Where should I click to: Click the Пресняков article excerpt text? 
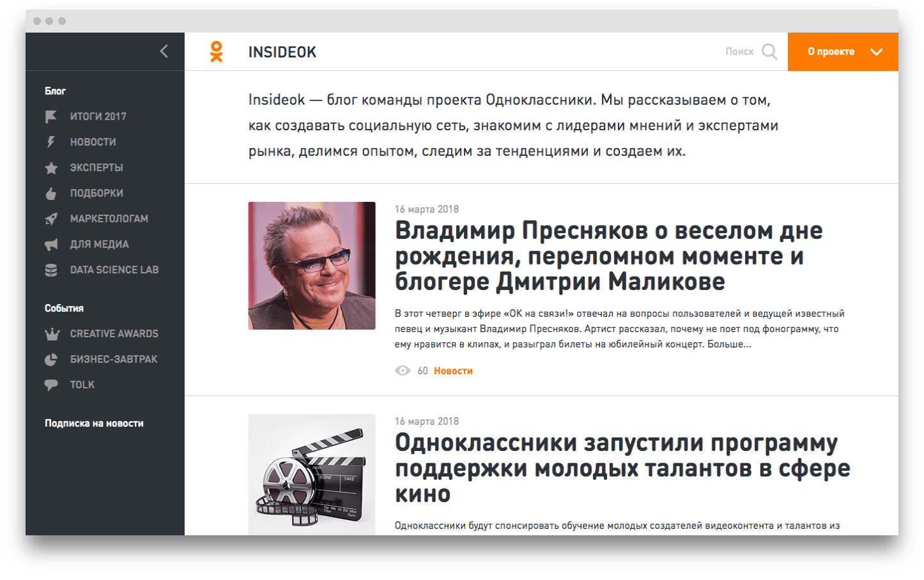point(619,329)
